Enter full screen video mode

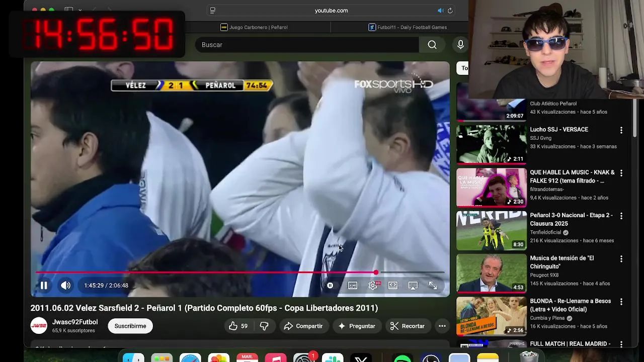(433, 285)
